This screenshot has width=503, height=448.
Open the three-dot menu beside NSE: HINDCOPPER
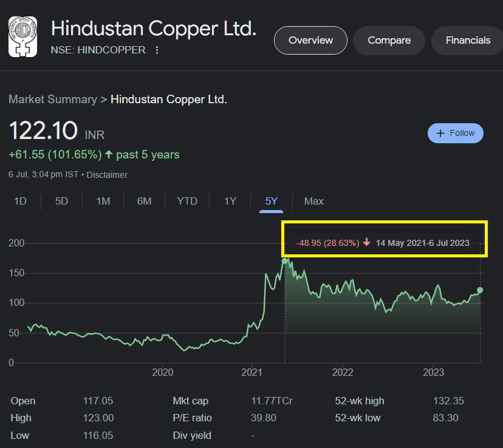click(x=157, y=50)
